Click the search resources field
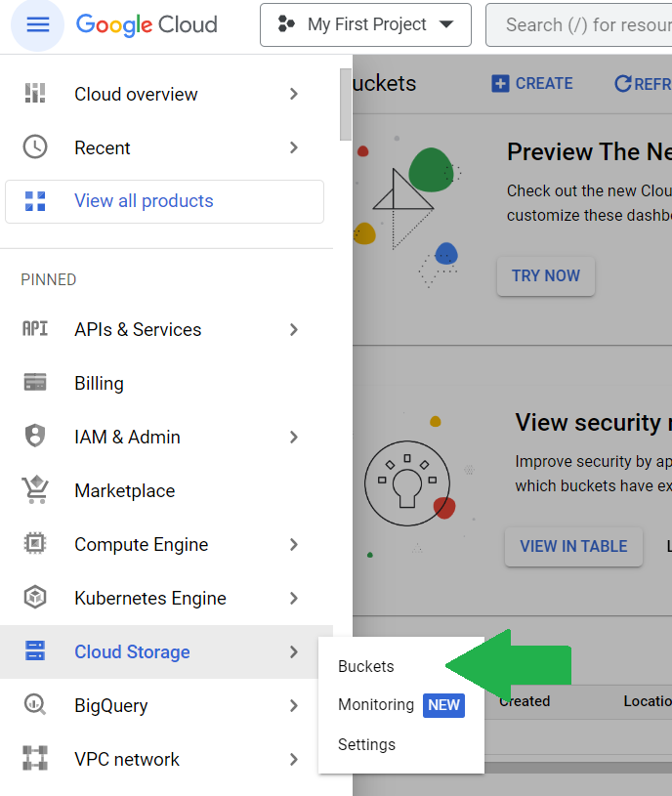This screenshot has width=672, height=796. click(x=579, y=24)
